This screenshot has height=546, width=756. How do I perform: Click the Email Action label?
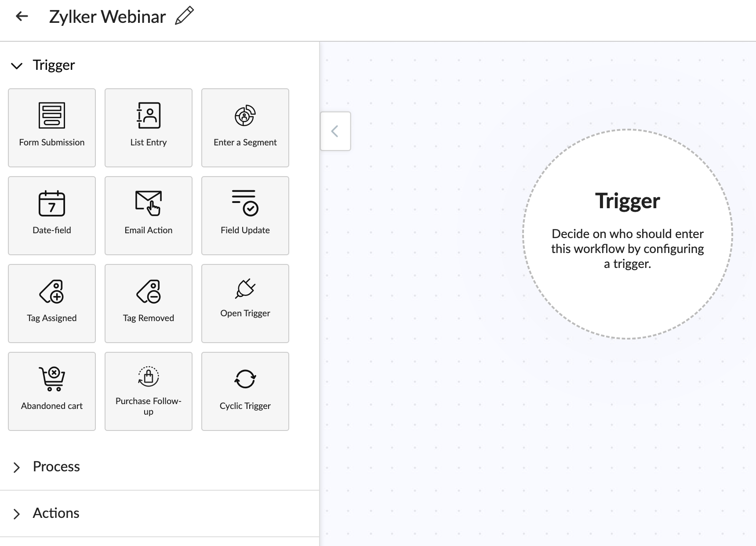[x=149, y=230]
